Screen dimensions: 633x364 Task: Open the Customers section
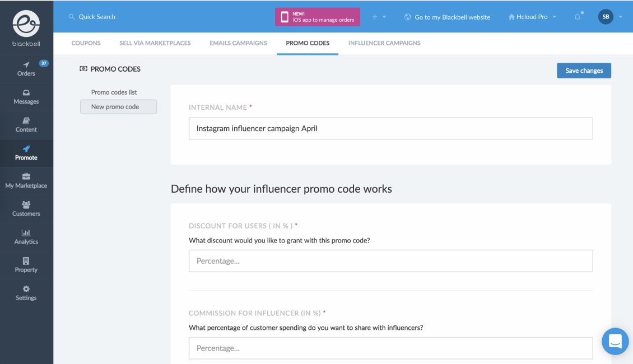(x=26, y=209)
